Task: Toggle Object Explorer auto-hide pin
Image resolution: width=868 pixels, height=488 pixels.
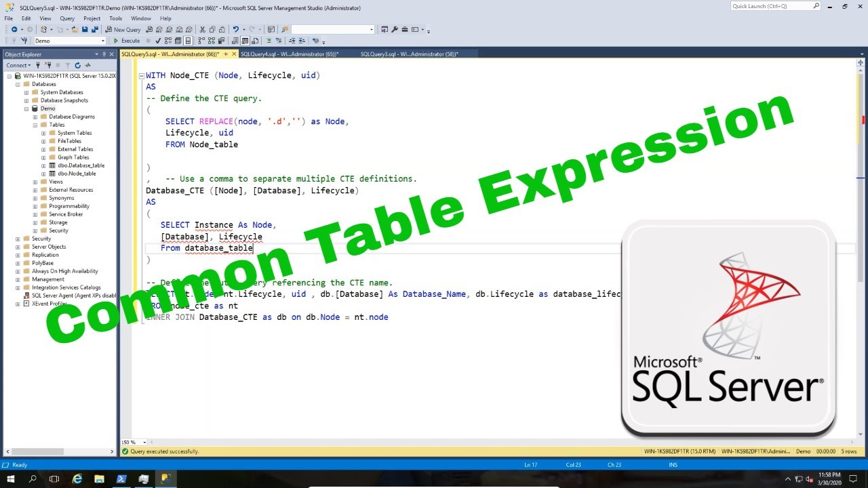Action: tap(104, 54)
